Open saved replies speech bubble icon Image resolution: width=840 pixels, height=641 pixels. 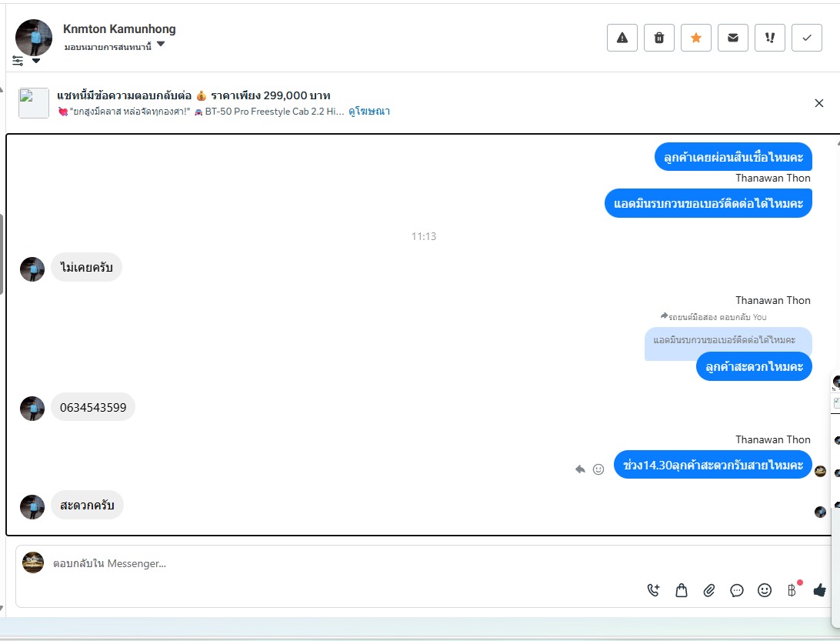pyautogui.click(x=737, y=591)
